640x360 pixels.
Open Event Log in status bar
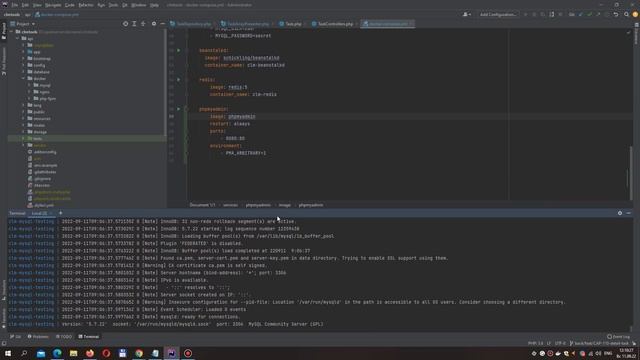click(x=618, y=337)
